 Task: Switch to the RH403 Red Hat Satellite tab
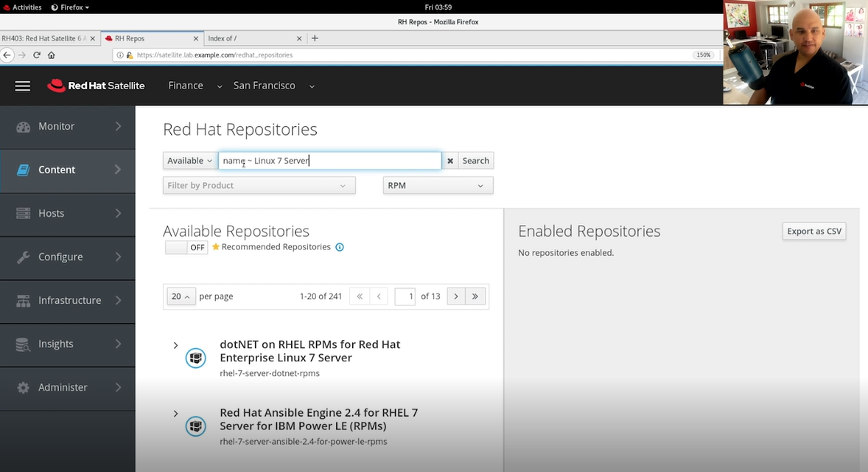pyautogui.click(x=44, y=38)
